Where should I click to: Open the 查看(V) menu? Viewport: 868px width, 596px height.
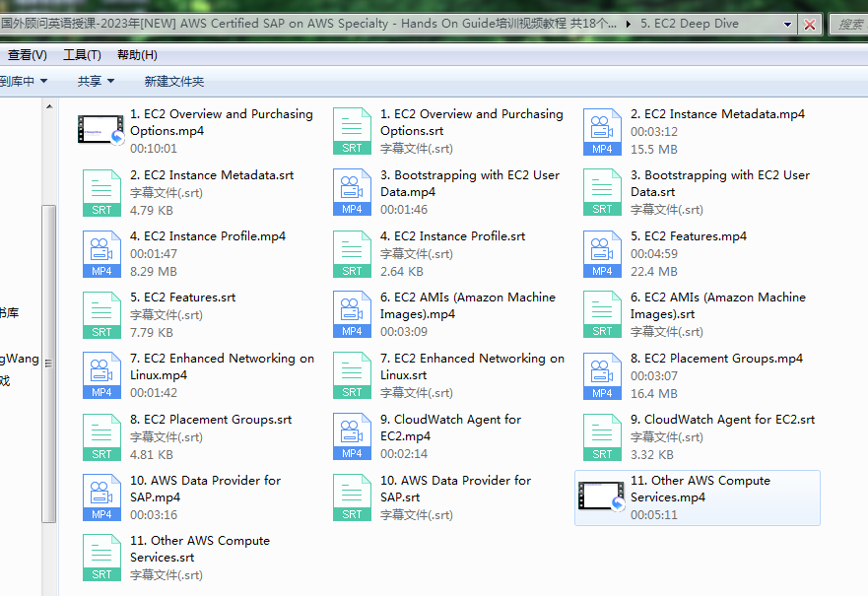coord(28,55)
